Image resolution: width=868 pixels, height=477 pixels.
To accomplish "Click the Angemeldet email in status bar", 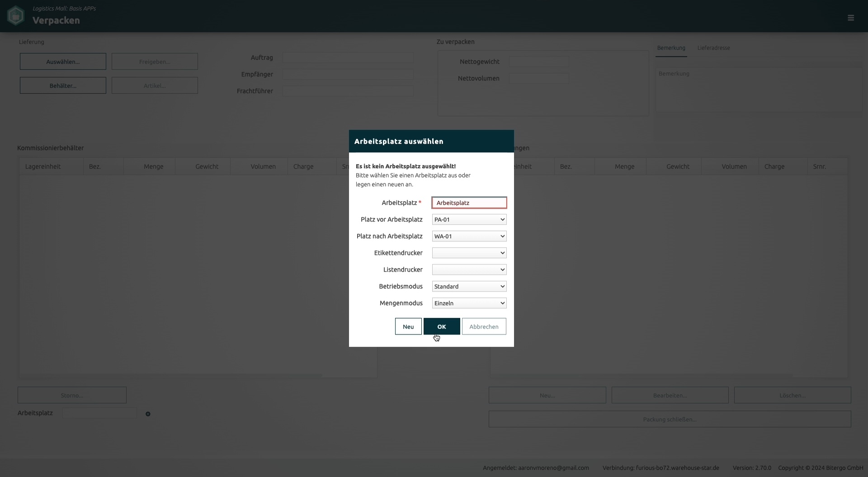I will coord(536,468).
